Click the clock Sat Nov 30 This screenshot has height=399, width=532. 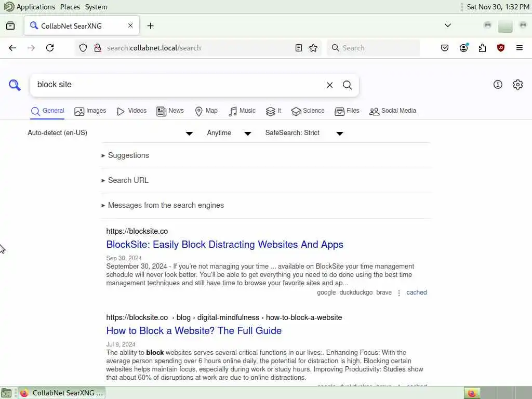[x=498, y=7]
